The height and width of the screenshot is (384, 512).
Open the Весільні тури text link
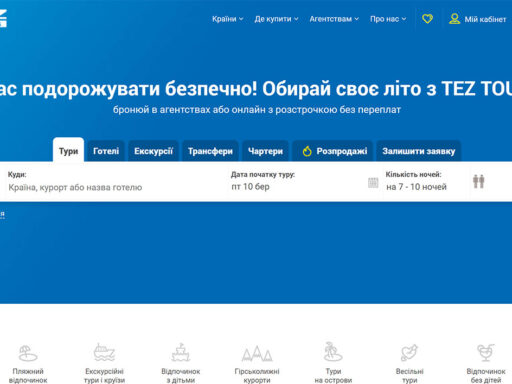(x=410, y=376)
